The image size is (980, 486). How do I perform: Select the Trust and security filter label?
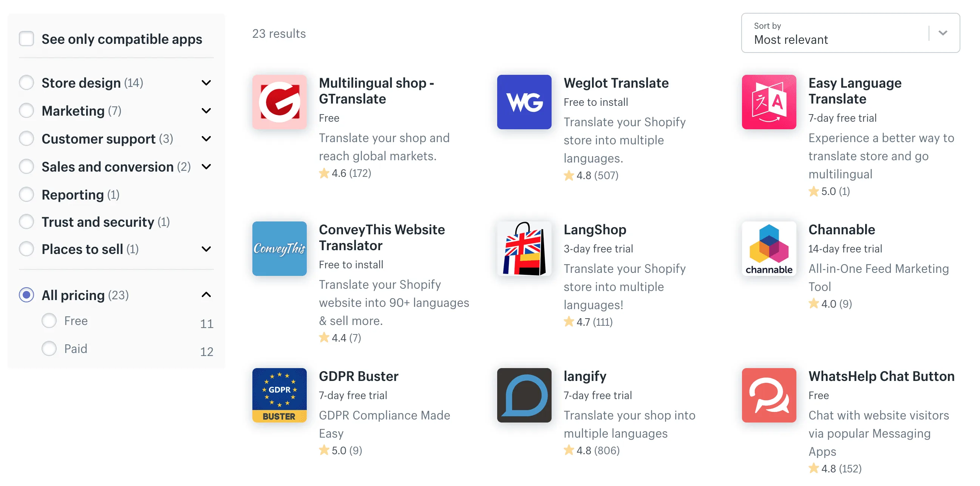click(98, 222)
